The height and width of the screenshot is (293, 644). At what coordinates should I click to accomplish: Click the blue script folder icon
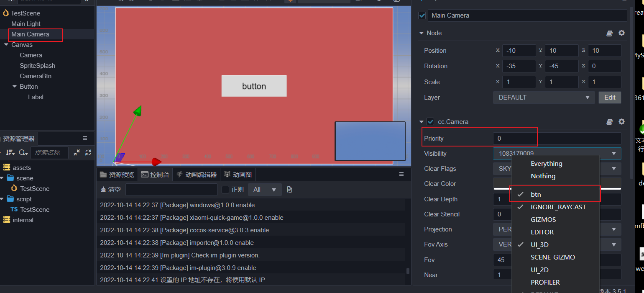[x=10, y=199]
